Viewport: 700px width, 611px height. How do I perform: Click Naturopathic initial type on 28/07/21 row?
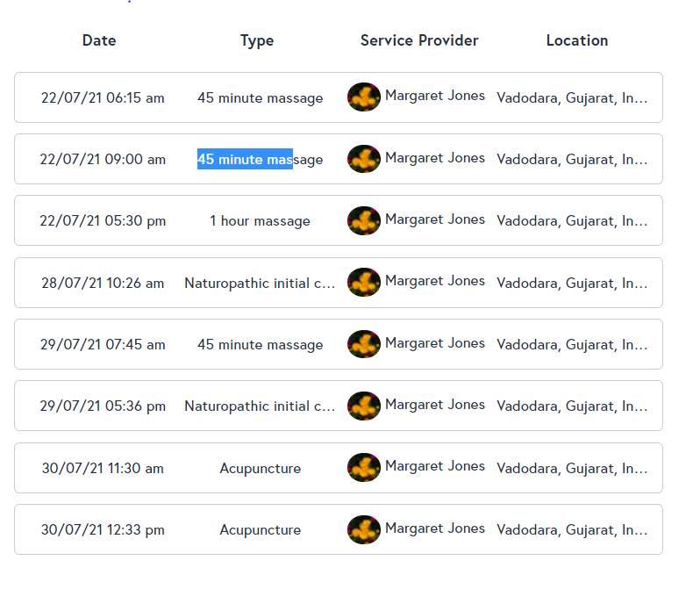260,284
